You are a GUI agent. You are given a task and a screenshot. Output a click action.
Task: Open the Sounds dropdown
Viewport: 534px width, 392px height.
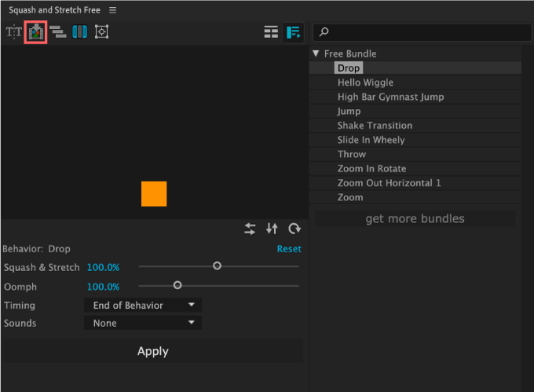pos(143,323)
